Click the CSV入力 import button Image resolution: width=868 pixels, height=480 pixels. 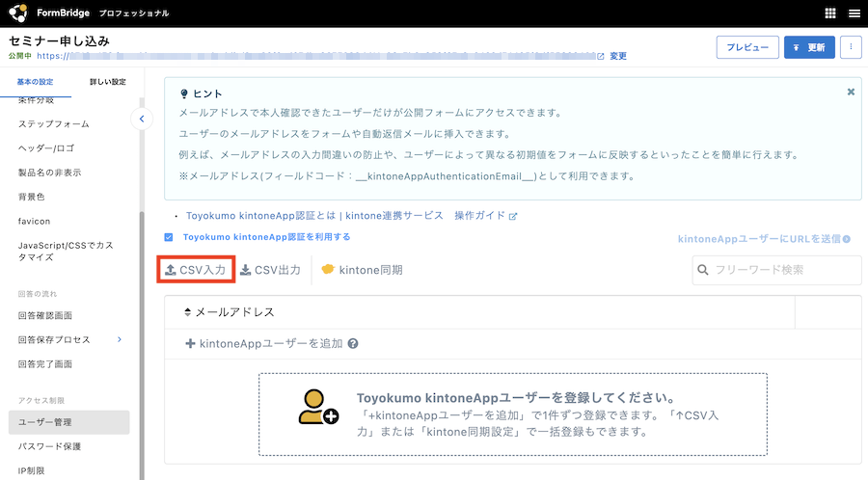click(x=196, y=271)
